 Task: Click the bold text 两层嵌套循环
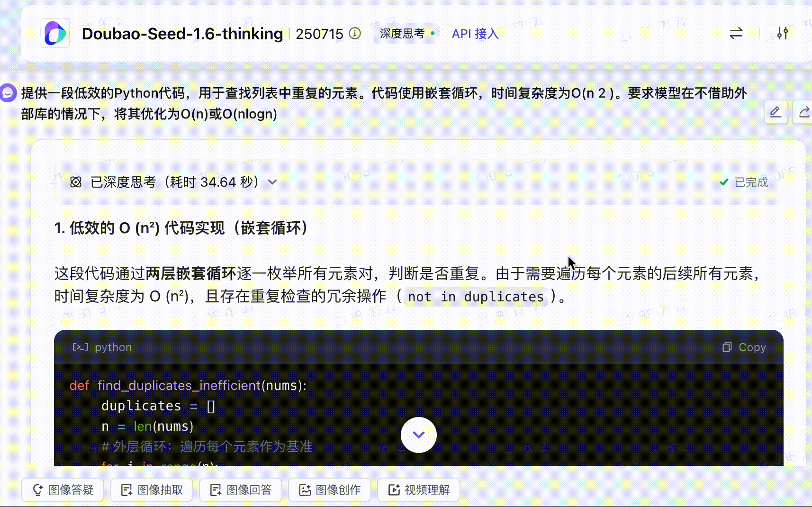pyautogui.click(x=190, y=273)
